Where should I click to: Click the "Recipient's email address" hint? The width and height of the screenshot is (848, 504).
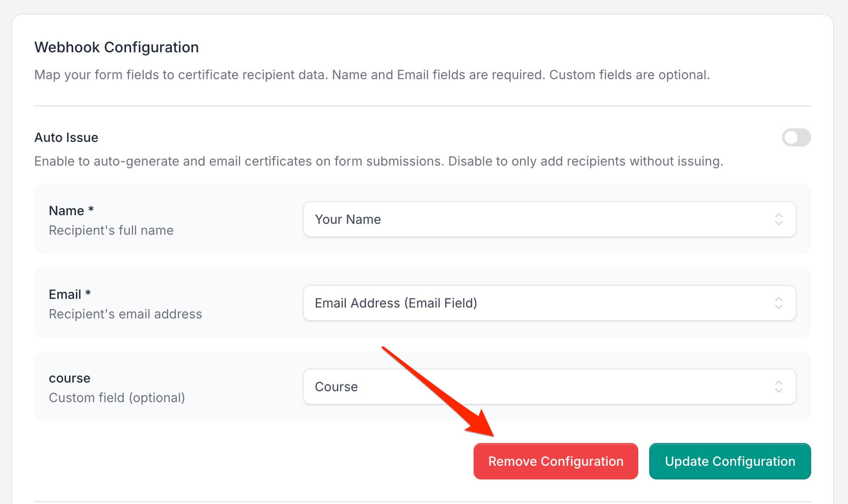pyautogui.click(x=125, y=314)
